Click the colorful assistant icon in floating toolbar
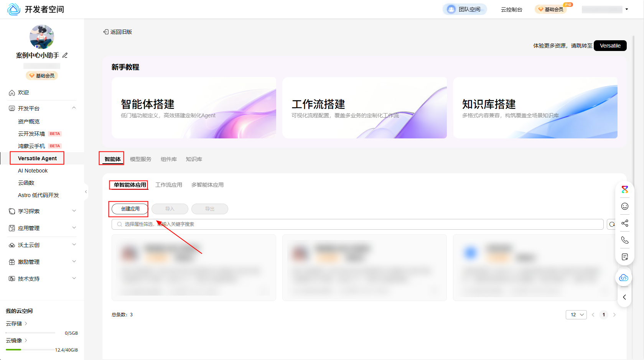This screenshot has height=360, width=644. (625, 189)
